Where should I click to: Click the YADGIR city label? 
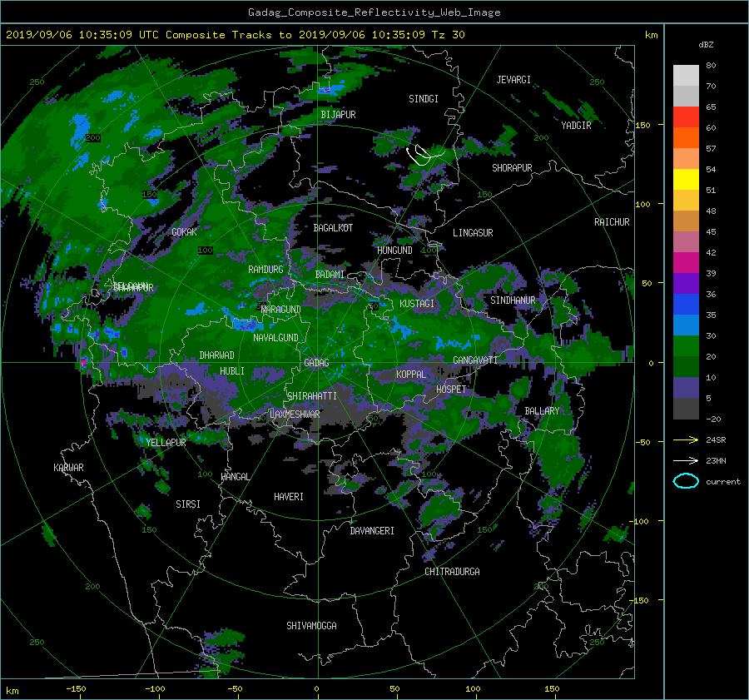tap(576, 126)
